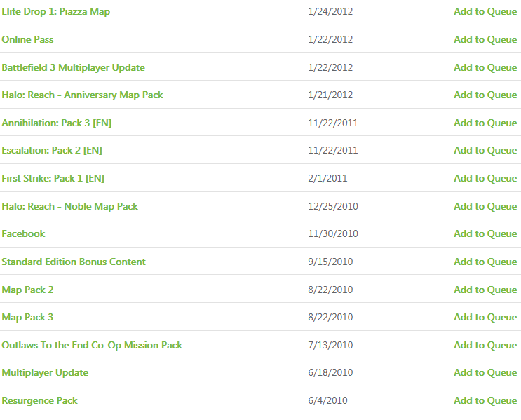This screenshot has width=521, height=420.
Task: Add Battlefield 3 Multiplayer Update to queue
Action: click(485, 67)
